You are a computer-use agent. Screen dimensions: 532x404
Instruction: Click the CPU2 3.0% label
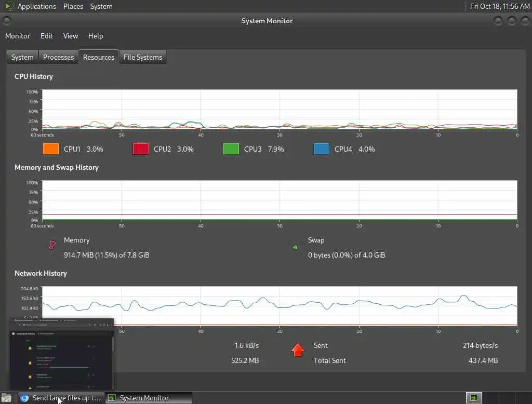click(174, 149)
